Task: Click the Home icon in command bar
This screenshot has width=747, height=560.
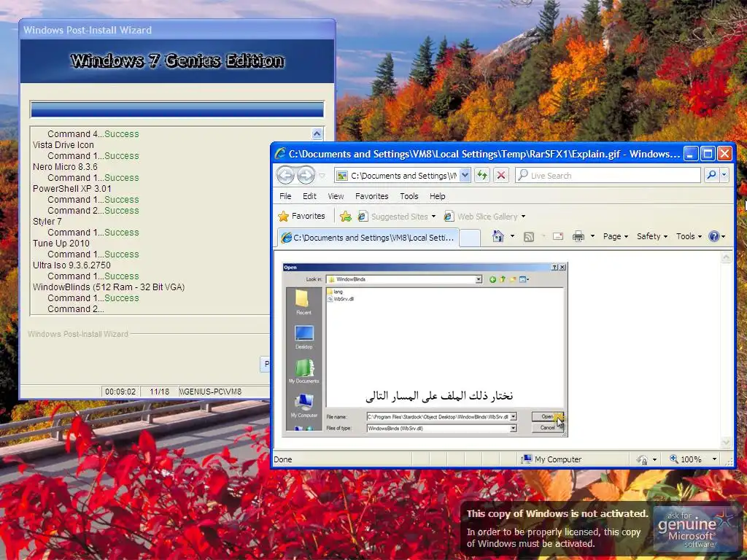Action: coord(498,236)
